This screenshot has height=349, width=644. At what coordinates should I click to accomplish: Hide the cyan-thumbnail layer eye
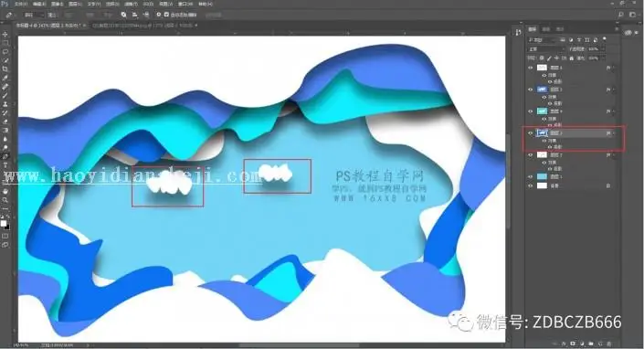tap(530, 111)
